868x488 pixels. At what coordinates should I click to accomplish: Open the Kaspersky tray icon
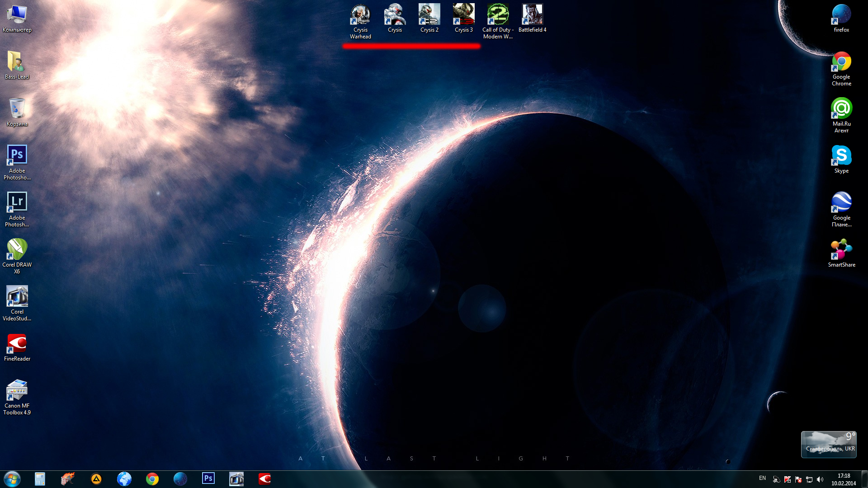click(788, 479)
